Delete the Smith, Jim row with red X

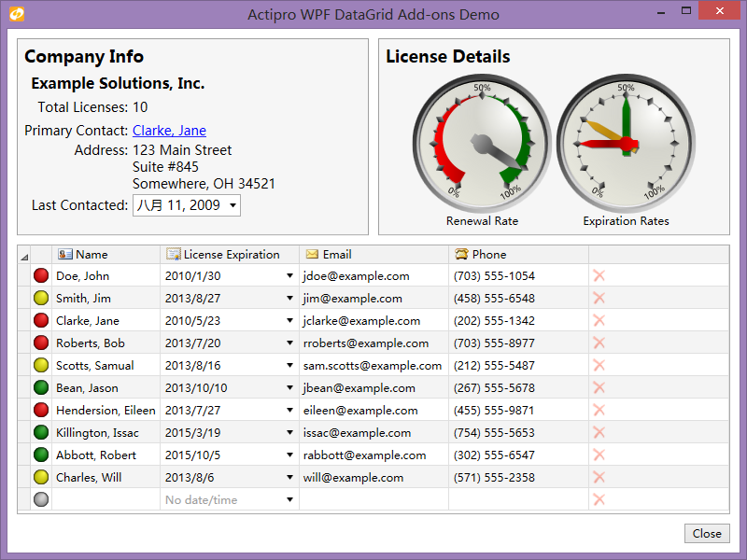[599, 298]
